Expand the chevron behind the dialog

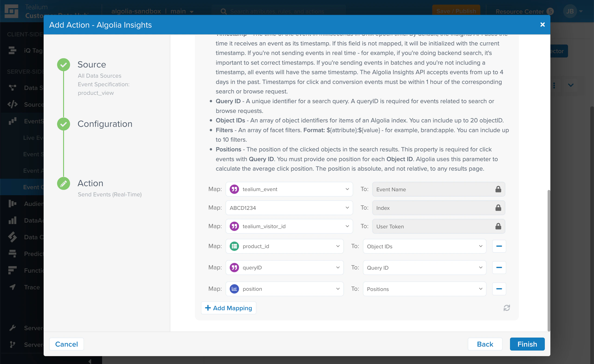571,85
